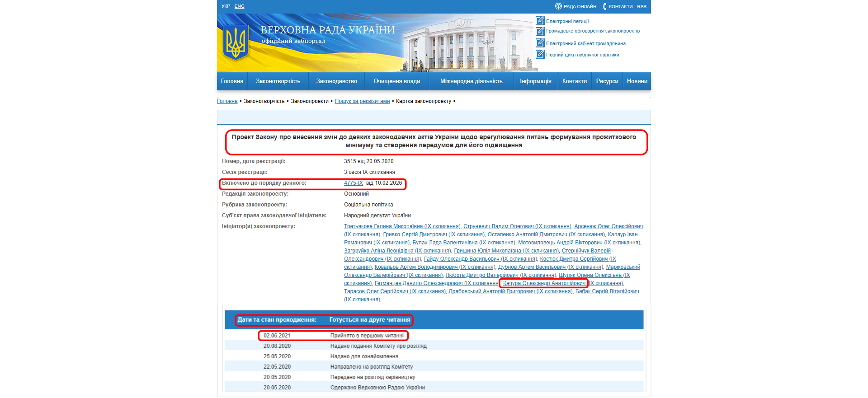Select the Головна menu item
868x398 pixels.
point(232,81)
